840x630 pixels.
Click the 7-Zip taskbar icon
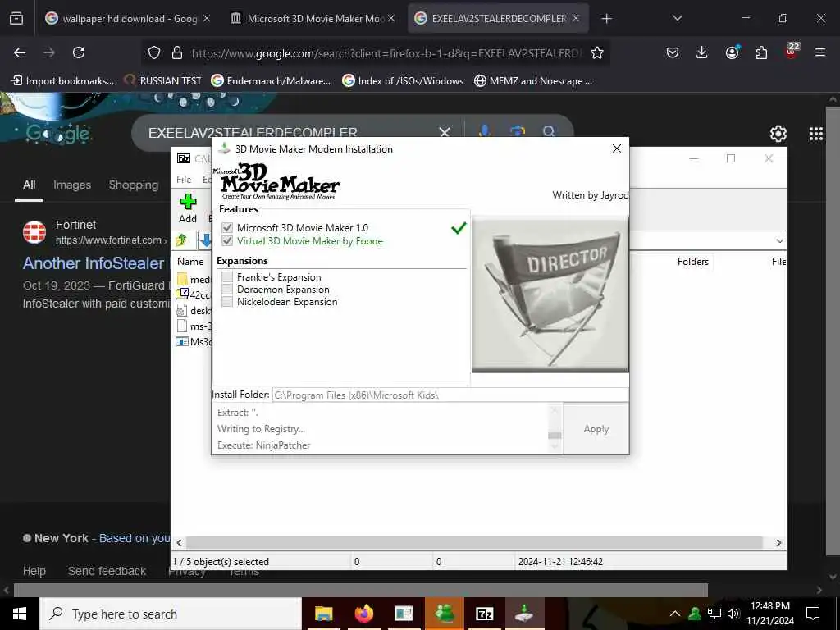click(484, 614)
